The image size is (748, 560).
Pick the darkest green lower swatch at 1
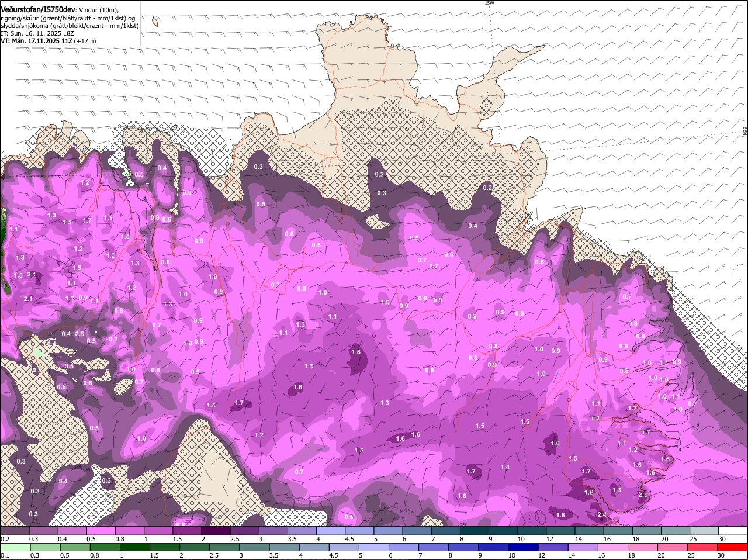coord(135,547)
